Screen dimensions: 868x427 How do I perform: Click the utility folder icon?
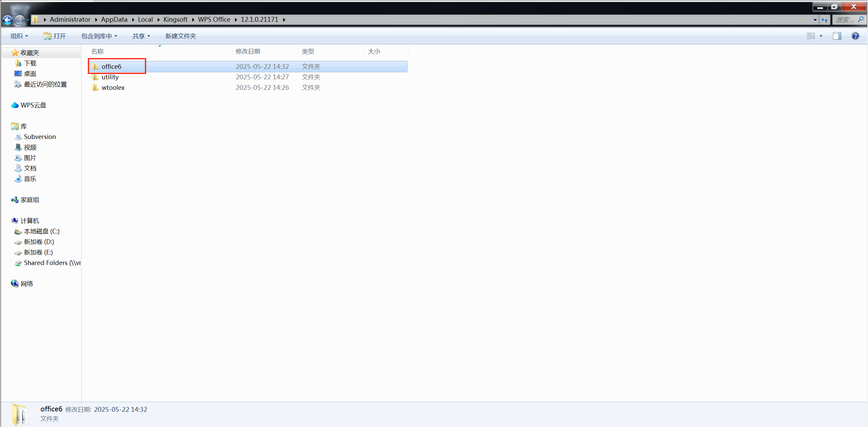[95, 77]
